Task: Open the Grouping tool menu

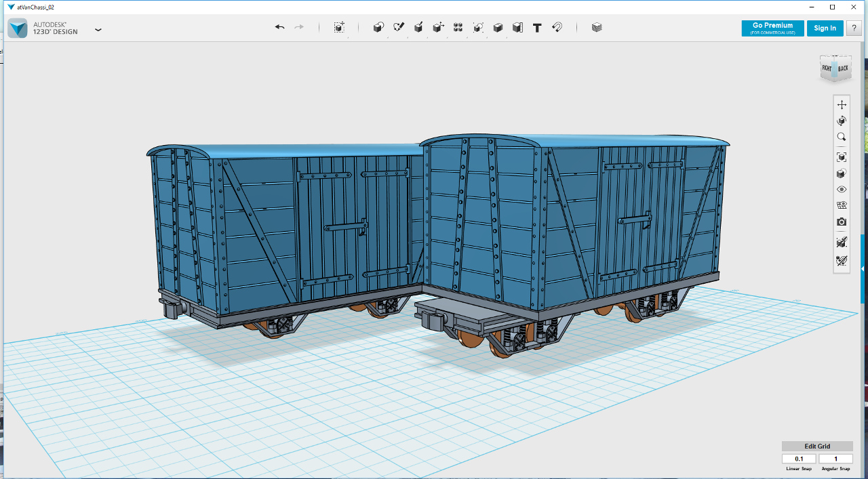Action: tap(478, 27)
